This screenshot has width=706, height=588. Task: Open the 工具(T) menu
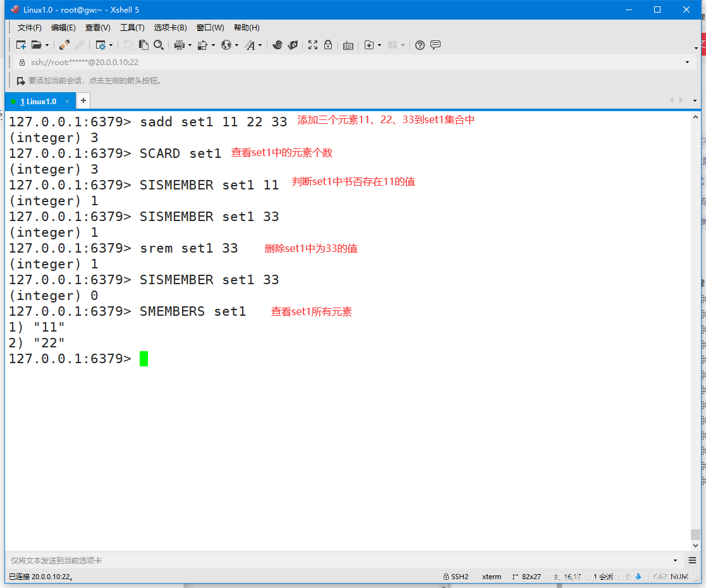click(132, 27)
